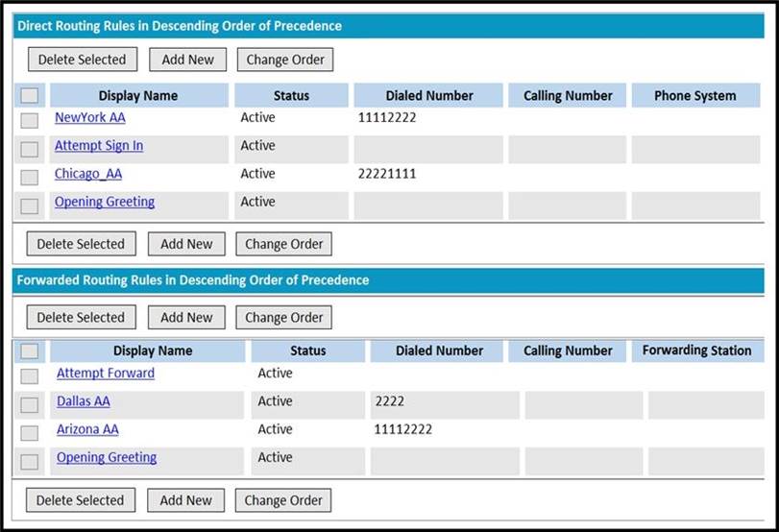
Task: Check select-all box in Direct Routing header
Action: (x=30, y=95)
